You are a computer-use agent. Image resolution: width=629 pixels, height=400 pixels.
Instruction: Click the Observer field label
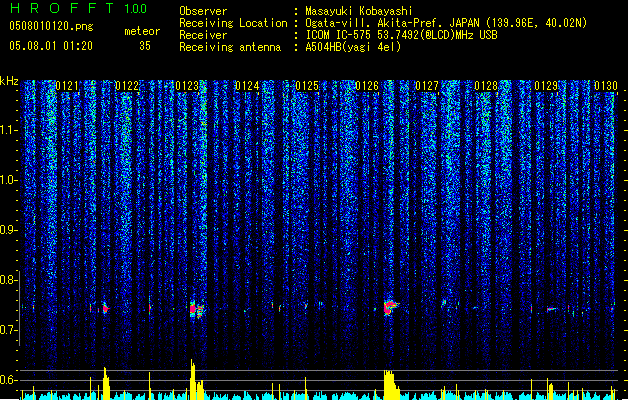coord(203,11)
